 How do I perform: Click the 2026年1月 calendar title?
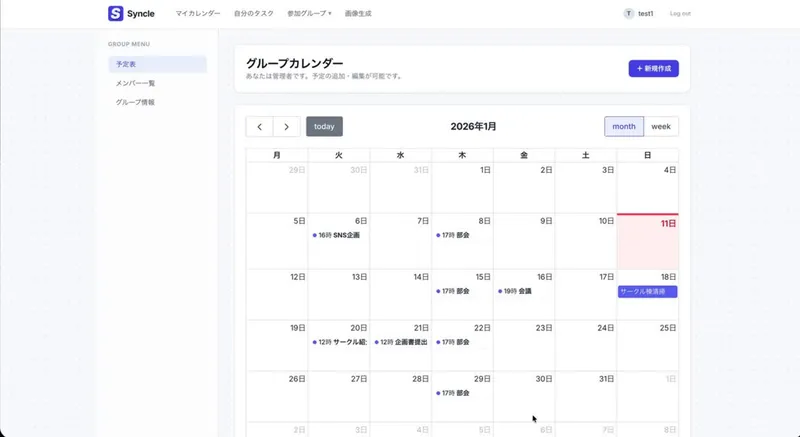[x=473, y=126]
